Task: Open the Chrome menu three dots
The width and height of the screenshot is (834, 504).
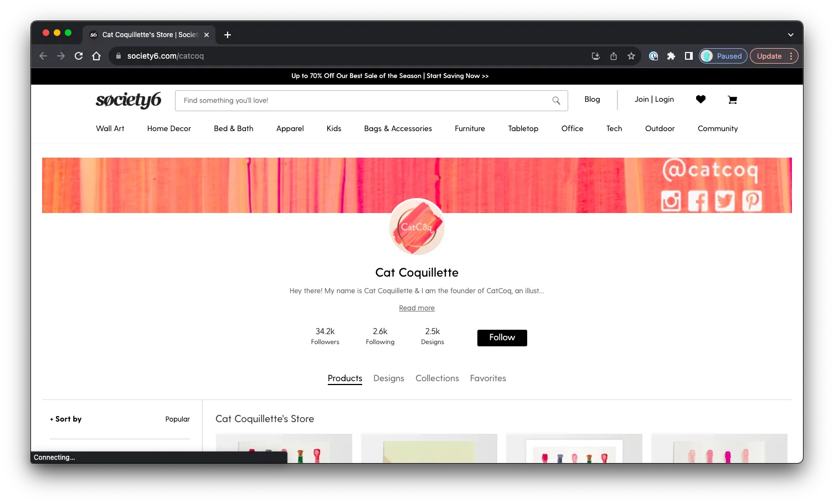Action: pos(791,56)
